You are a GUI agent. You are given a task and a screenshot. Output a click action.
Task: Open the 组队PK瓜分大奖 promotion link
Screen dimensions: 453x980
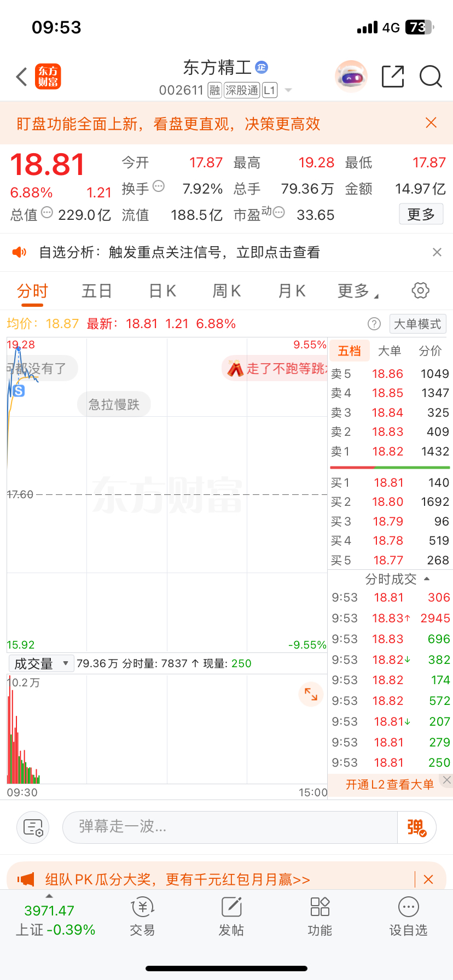click(177, 879)
